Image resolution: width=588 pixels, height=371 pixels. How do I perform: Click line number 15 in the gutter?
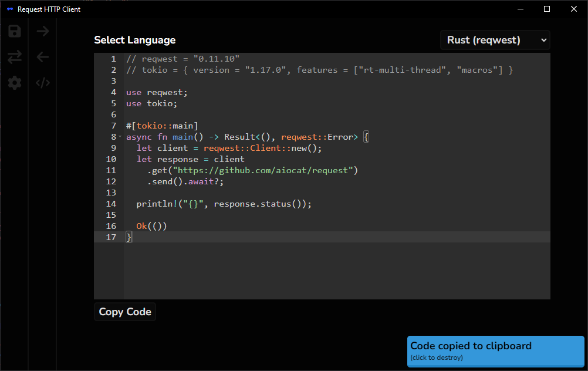click(111, 215)
